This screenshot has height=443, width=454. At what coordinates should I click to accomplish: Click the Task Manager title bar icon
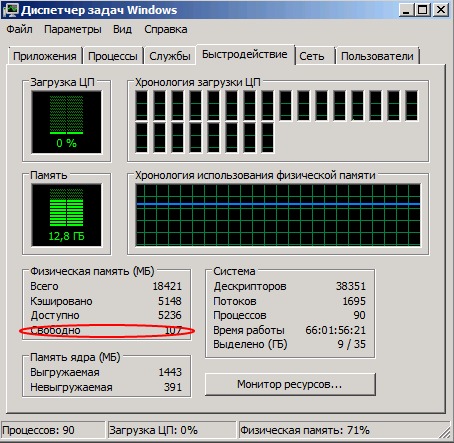pyautogui.click(x=10, y=9)
